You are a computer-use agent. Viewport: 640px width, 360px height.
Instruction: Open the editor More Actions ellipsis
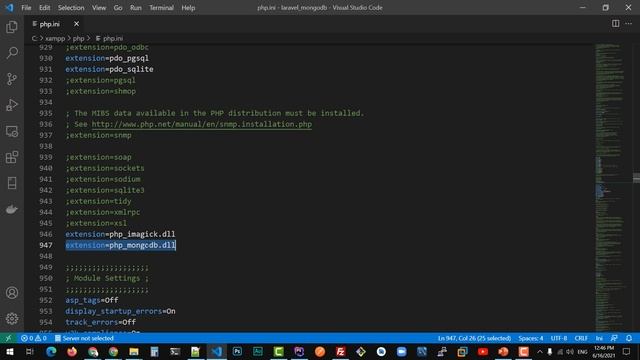tap(629, 24)
